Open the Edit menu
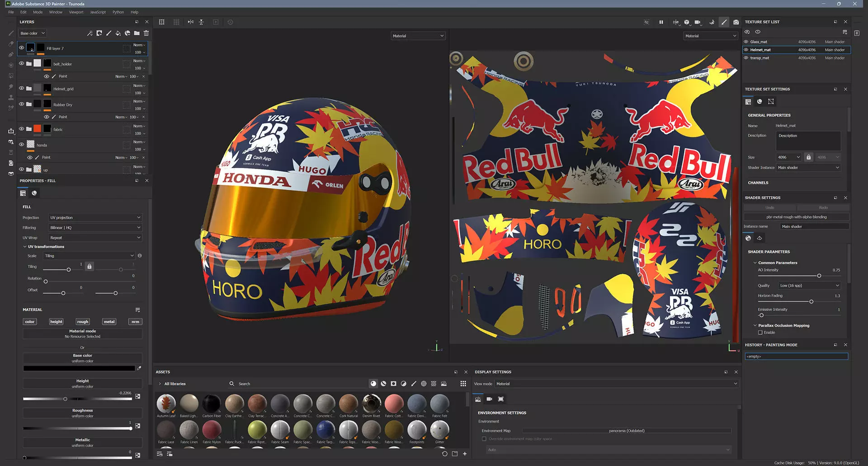This screenshot has height=466, width=868. click(x=23, y=12)
